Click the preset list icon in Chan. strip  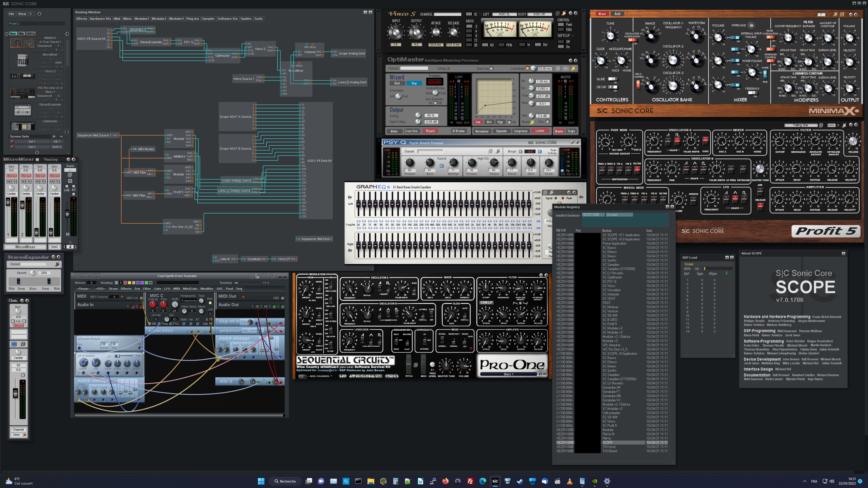pos(23,344)
